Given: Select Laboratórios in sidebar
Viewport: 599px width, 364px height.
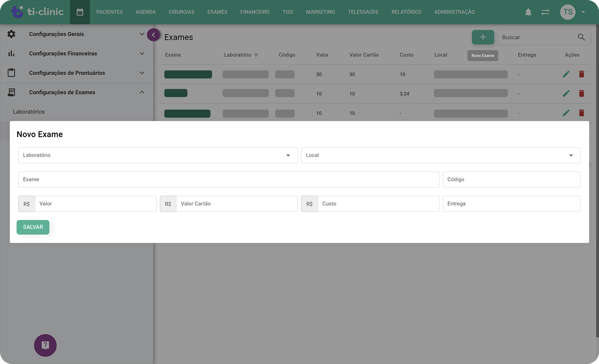Looking at the screenshot, I should [x=29, y=112].
